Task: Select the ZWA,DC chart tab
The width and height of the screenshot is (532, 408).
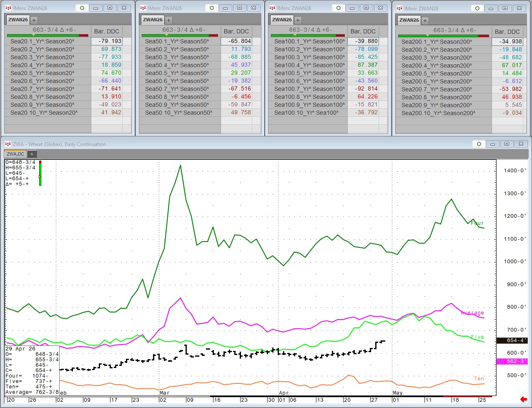Action: 15,154
